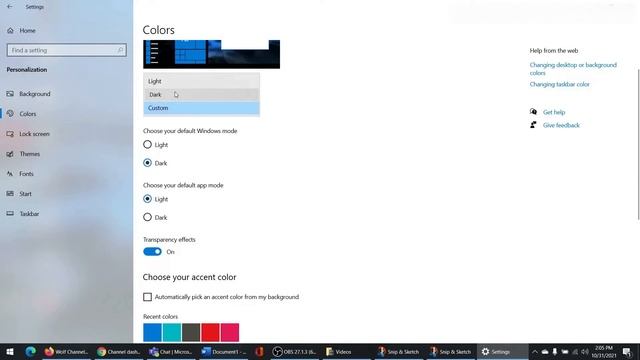Click the back arrow in Settings
640x360 pixels.
[9, 7]
